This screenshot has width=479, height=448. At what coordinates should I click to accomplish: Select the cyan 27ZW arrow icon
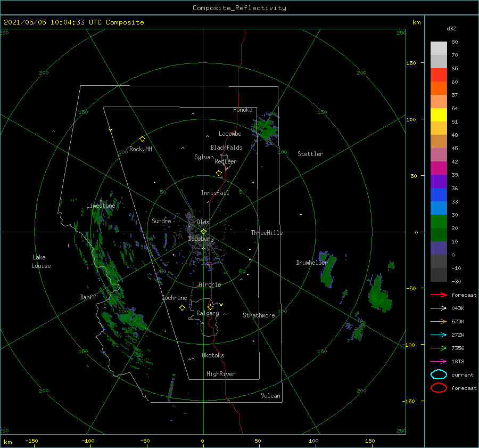[x=439, y=335]
